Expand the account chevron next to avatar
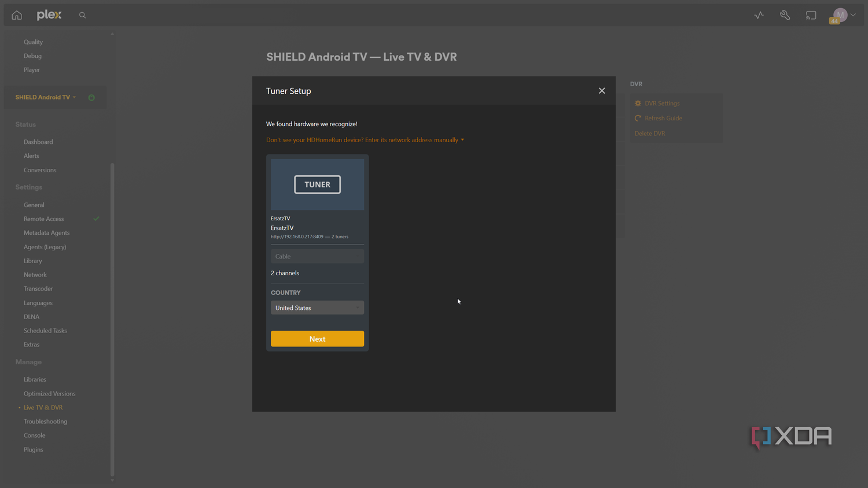This screenshot has width=868, height=488. click(854, 15)
